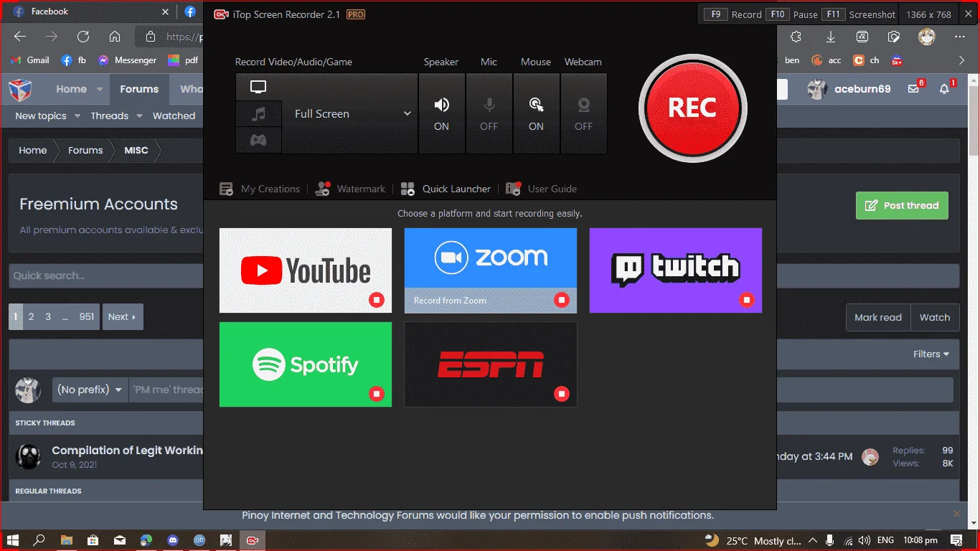This screenshot has width=980, height=551.
Task: Launch recording from the YouTube tile
Action: (306, 270)
